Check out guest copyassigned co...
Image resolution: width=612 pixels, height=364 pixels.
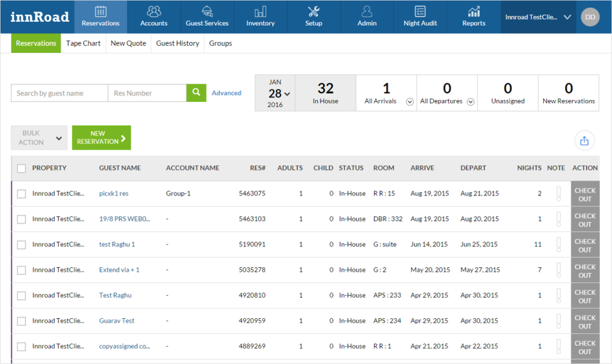pos(585,346)
